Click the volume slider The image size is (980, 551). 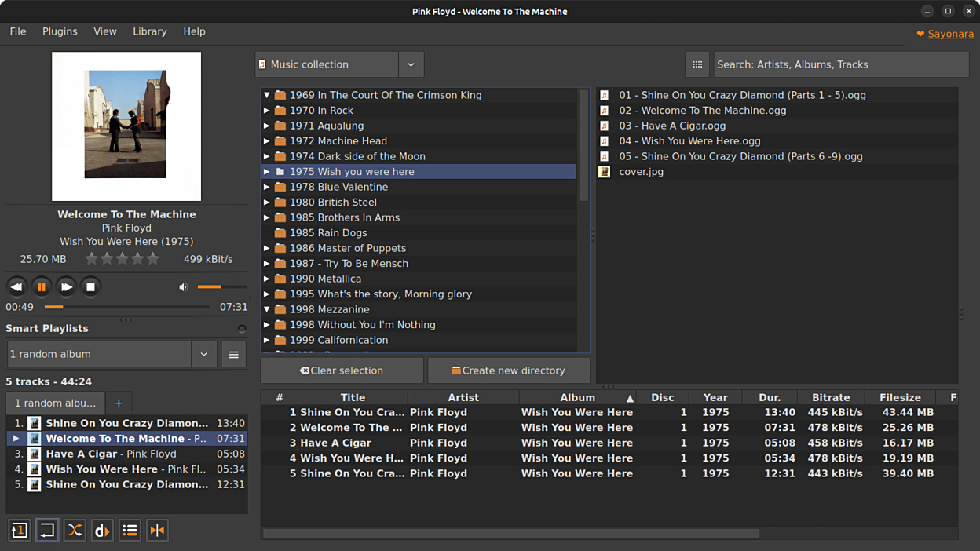pos(221,287)
